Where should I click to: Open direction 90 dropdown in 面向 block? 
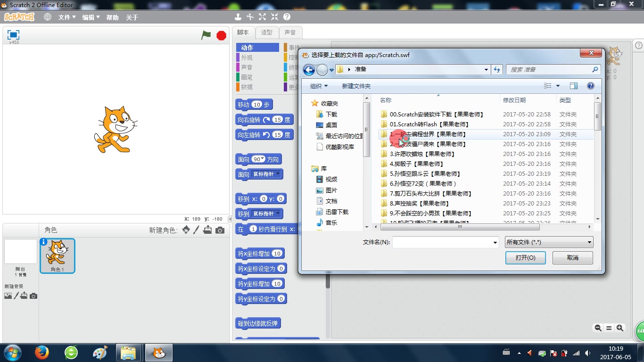(x=263, y=159)
